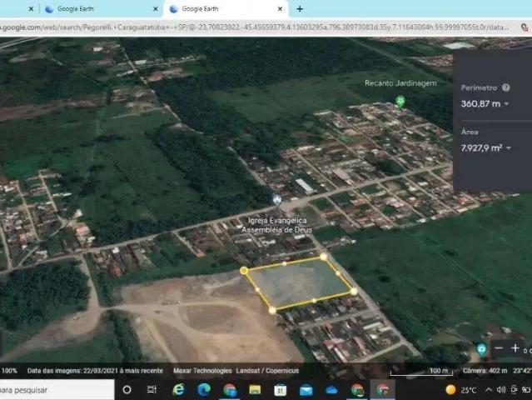Open Task View on the taskbar
The width and height of the screenshot is (532, 400).
(x=152, y=390)
